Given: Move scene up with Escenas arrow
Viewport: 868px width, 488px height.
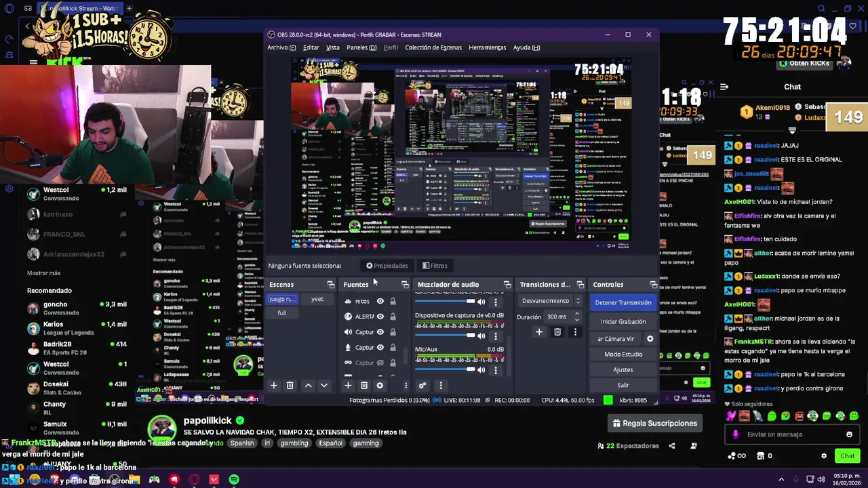Looking at the screenshot, I should pos(308,386).
